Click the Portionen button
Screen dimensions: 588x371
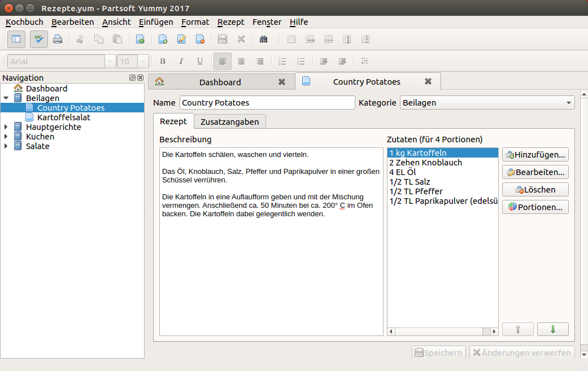535,207
